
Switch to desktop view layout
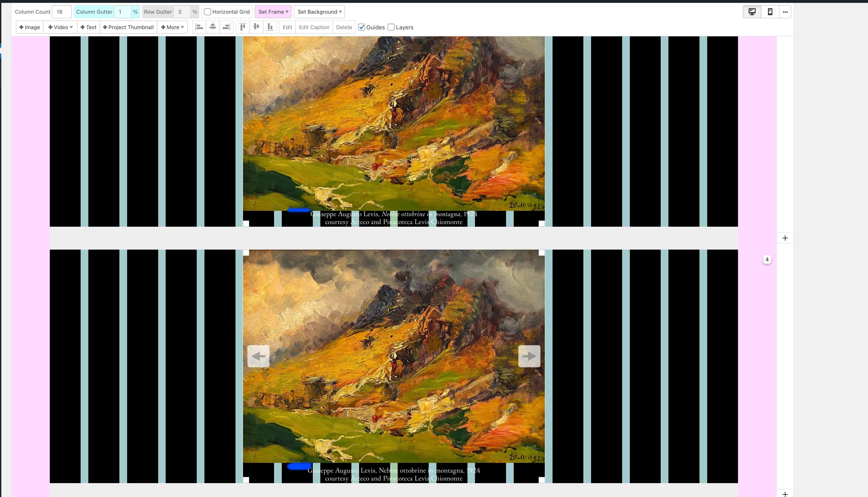(x=752, y=12)
